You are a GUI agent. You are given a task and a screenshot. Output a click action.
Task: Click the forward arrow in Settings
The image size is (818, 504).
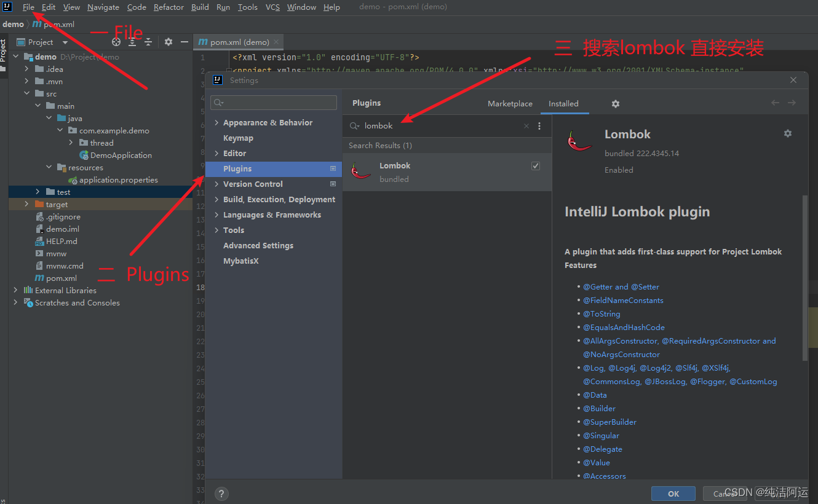(x=792, y=103)
